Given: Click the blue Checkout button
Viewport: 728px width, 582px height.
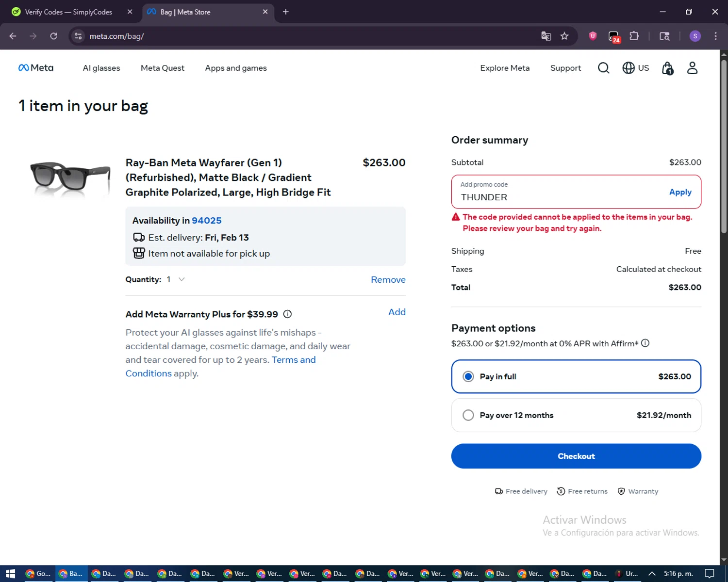Looking at the screenshot, I should pos(576,456).
